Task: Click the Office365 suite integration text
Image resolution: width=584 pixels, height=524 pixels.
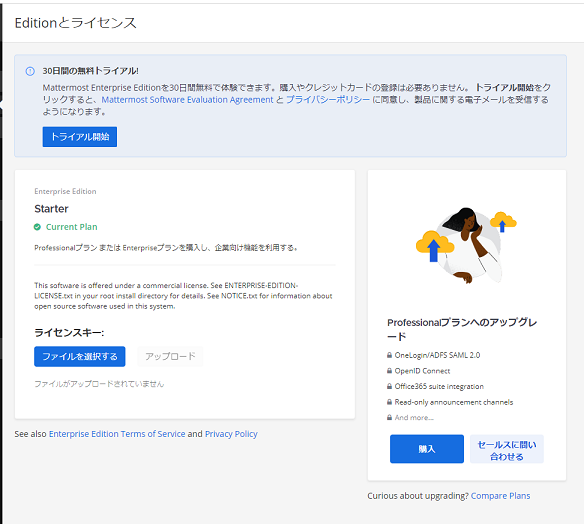Action: tap(439, 387)
